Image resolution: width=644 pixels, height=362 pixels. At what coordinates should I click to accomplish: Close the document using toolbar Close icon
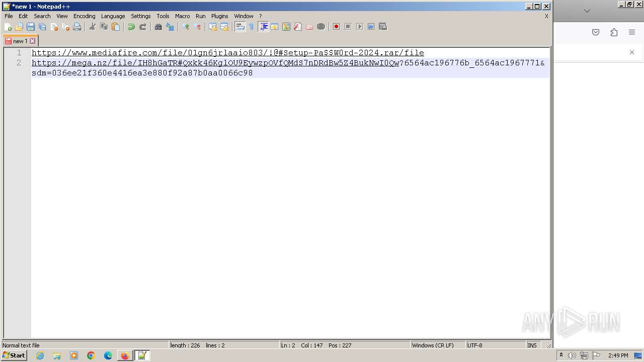tap(54, 27)
